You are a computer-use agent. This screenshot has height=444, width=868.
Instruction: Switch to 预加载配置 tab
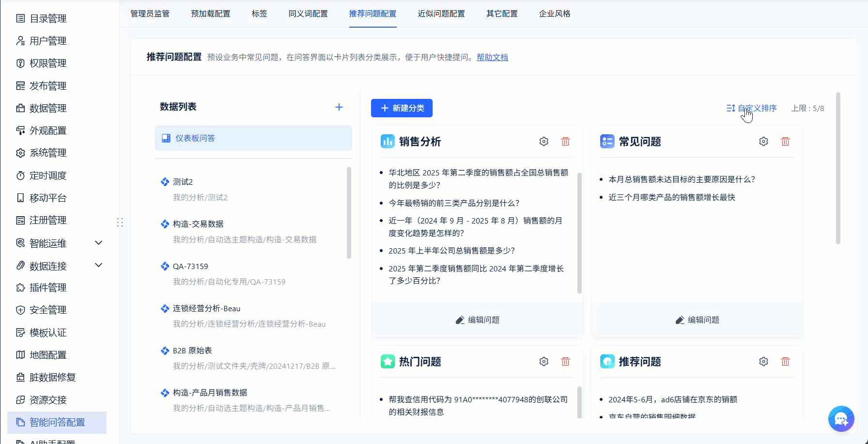(211, 14)
